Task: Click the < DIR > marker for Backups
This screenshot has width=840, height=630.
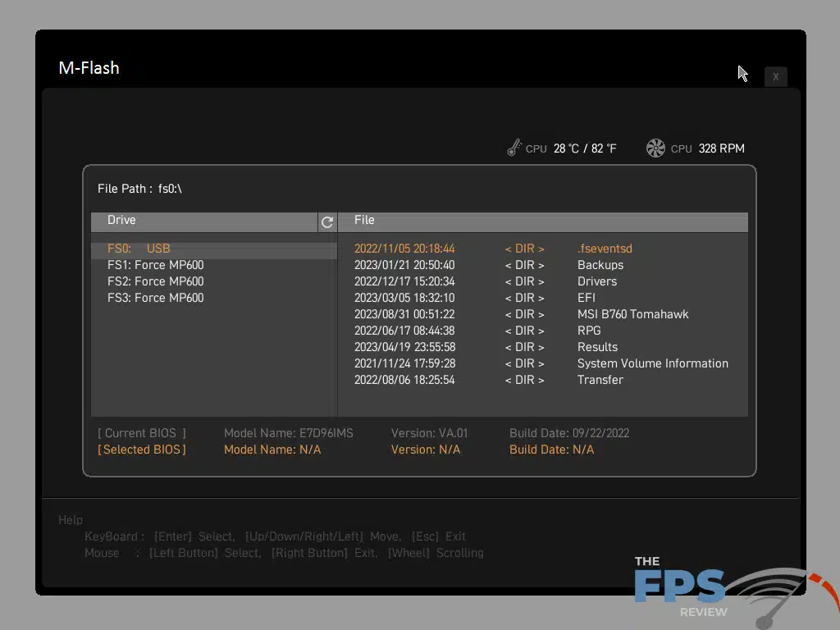Action: [524, 265]
